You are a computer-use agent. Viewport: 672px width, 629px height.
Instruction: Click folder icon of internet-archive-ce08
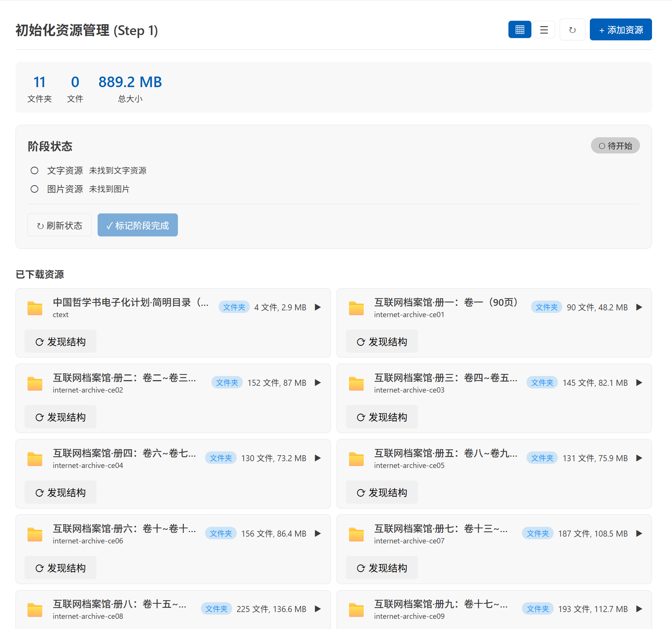[x=35, y=609]
